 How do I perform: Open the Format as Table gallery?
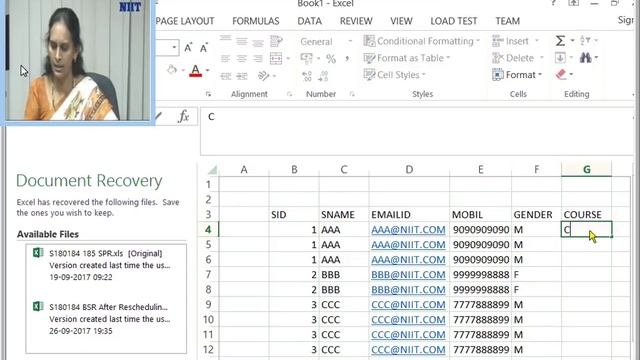point(407,58)
